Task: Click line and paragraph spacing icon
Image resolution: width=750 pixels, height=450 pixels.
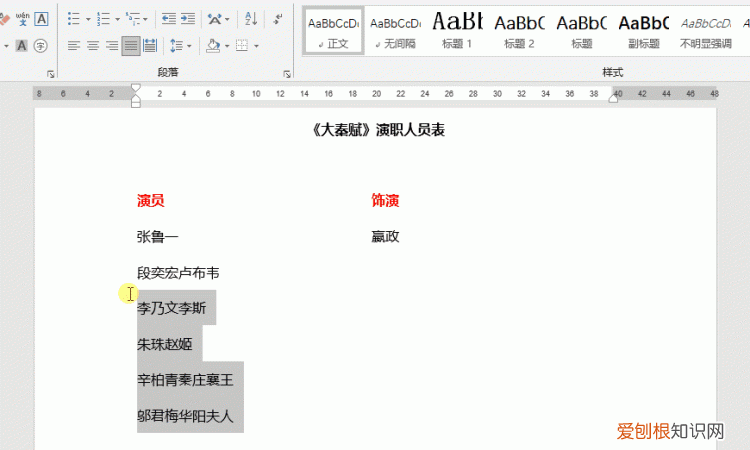Action: (176, 46)
